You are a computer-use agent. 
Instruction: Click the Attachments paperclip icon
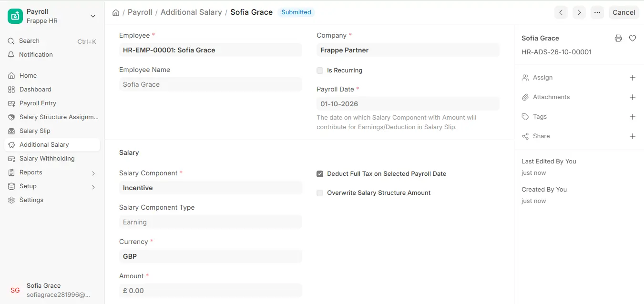click(525, 97)
